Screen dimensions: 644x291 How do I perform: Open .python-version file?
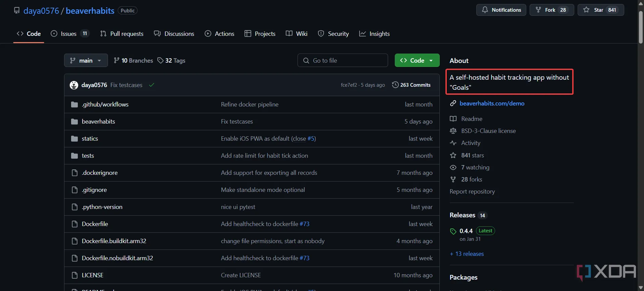pyautogui.click(x=102, y=207)
